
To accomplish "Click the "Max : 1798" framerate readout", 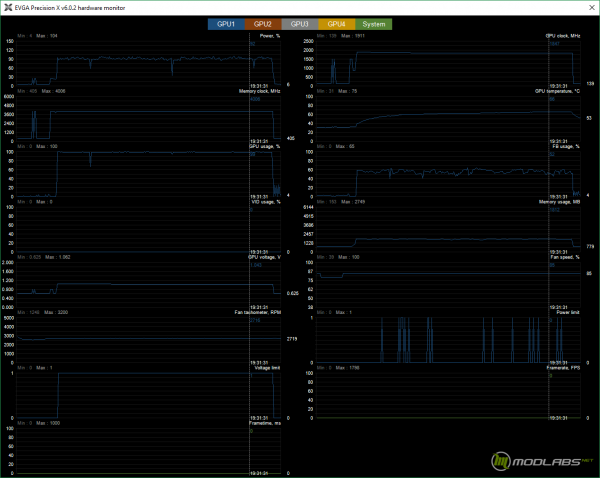I will click(347, 368).
